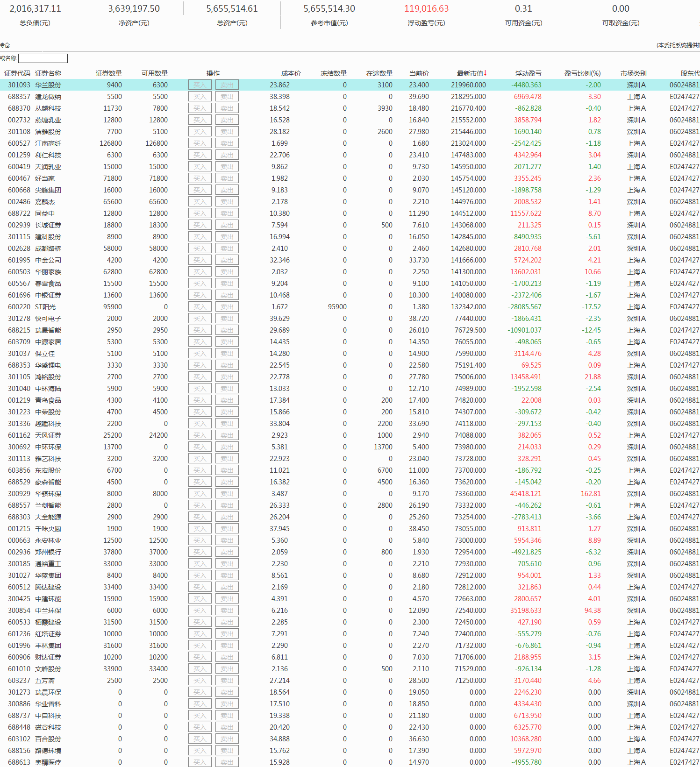Select the 五芳斋 row by its name
This screenshot has width=700, height=767.
tap(45, 681)
